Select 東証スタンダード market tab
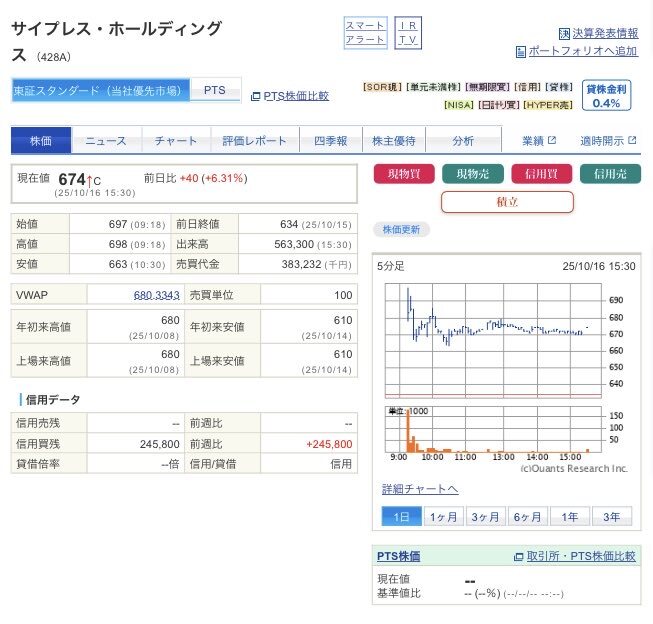The image size is (653, 624). 100,90
